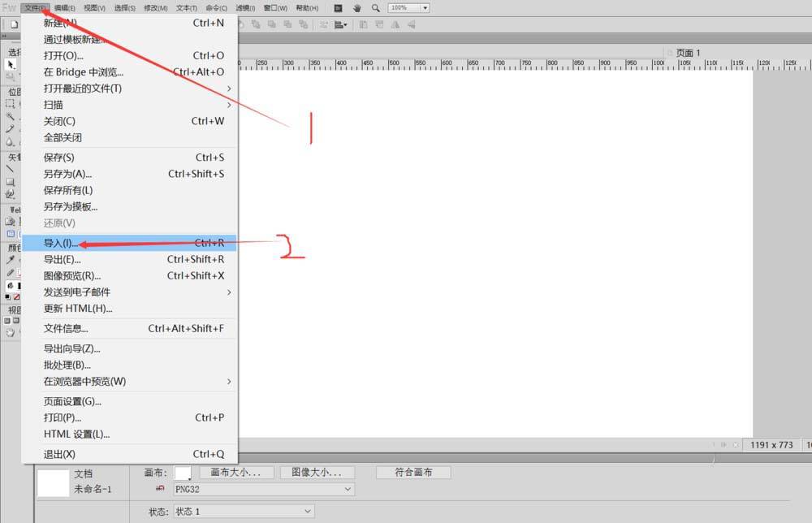Select the Line tool in the vector section
Viewport: 812px width, 523px height.
(10, 169)
